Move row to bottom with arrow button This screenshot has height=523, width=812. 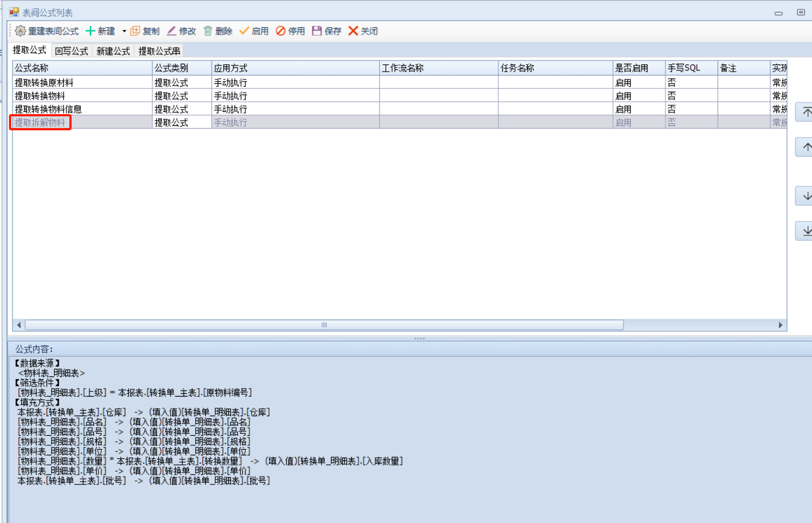[x=806, y=231]
